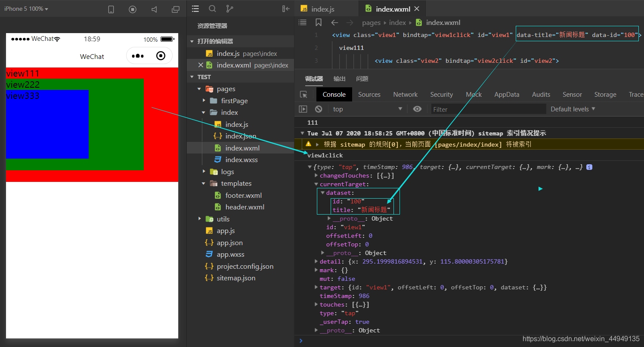This screenshot has width=644, height=347.
Task: Open index.wxss in the file tree
Action: (241, 160)
